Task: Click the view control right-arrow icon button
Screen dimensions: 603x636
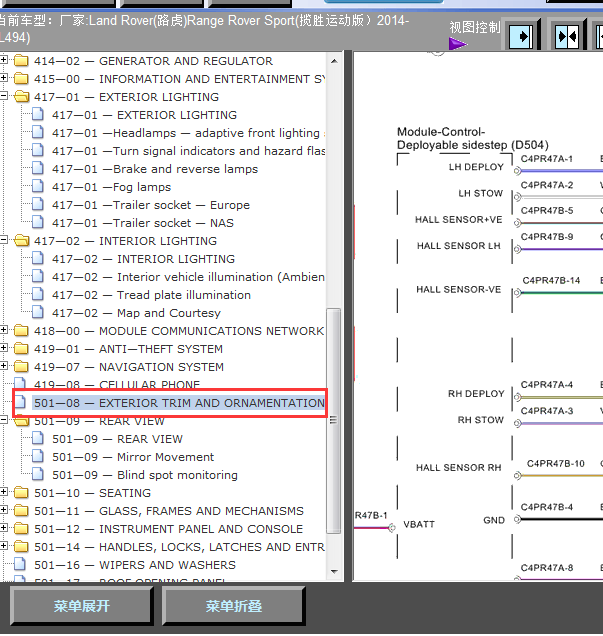Action: pyautogui.click(x=521, y=37)
